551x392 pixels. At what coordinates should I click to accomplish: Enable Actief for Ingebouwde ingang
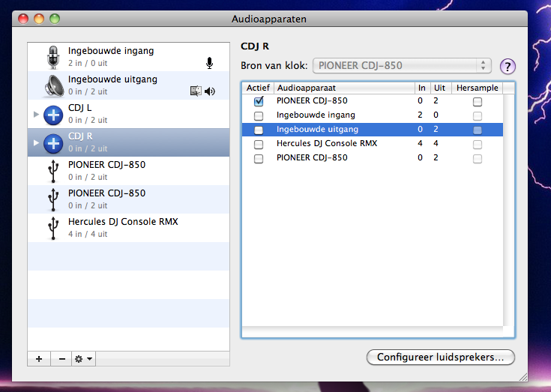[x=259, y=115]
